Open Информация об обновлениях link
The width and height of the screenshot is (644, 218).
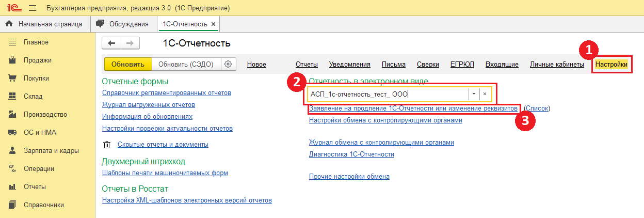147,117
